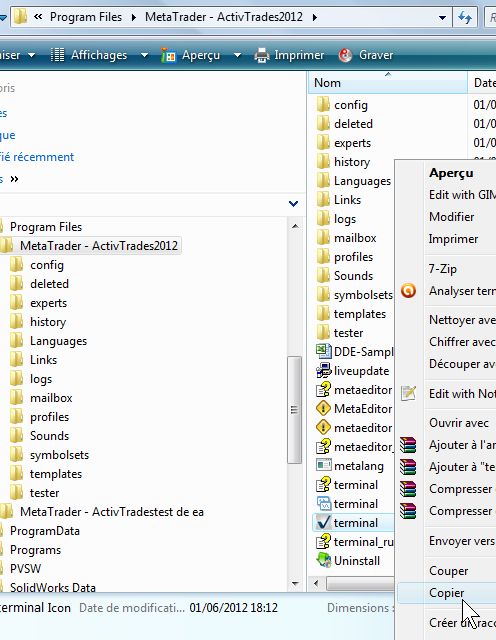Click the Aperçu toolbar icon
This screenshot has height=640, width=496.
(168, 55)
